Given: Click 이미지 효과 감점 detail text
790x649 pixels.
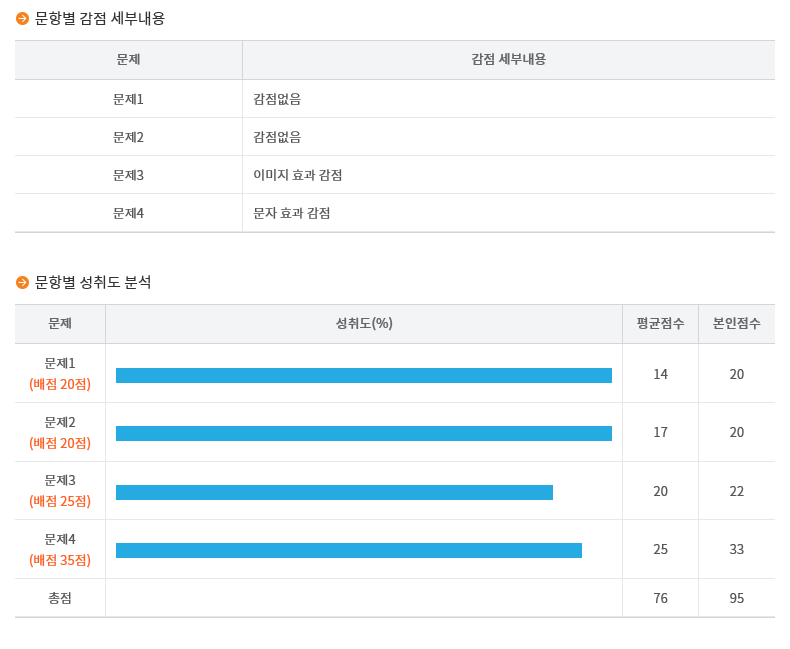Looking at the screenshot, I should [x=298, y=175].
